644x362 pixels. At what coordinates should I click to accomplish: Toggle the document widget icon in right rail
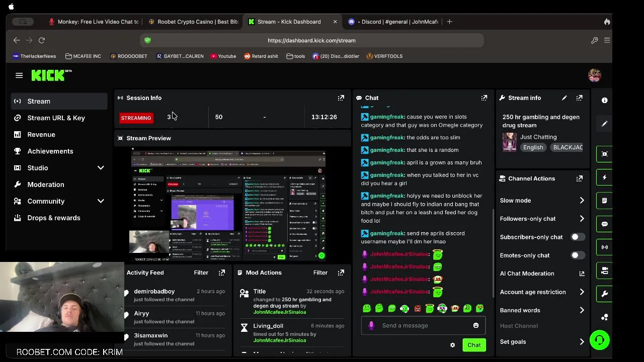tap(604, 201)
